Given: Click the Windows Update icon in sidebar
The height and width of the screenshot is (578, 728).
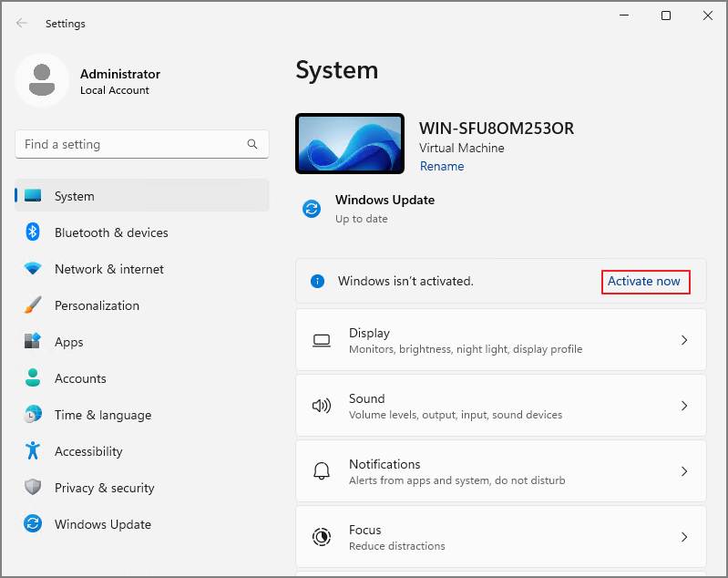Looking at the screenshot, I should click(33, 523).
